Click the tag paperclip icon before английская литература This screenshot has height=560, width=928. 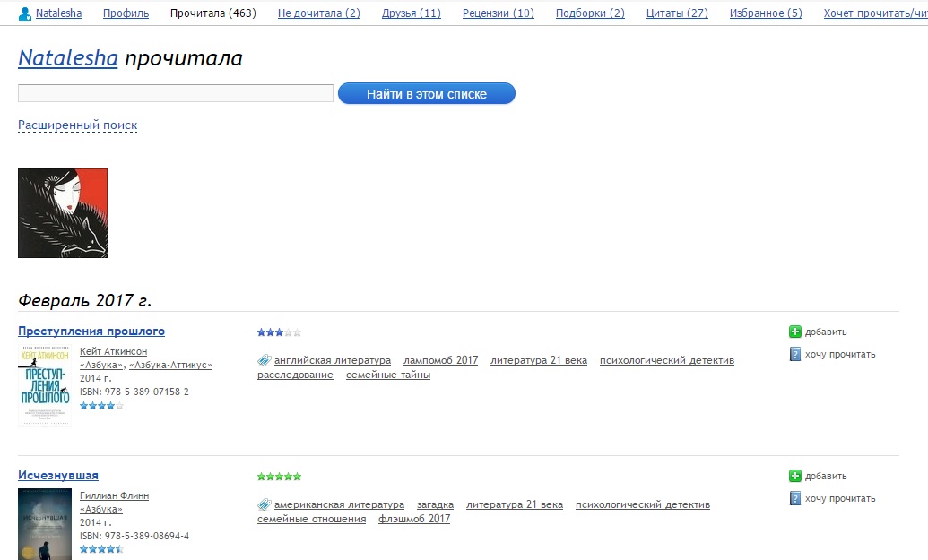[x=264, y=360]
